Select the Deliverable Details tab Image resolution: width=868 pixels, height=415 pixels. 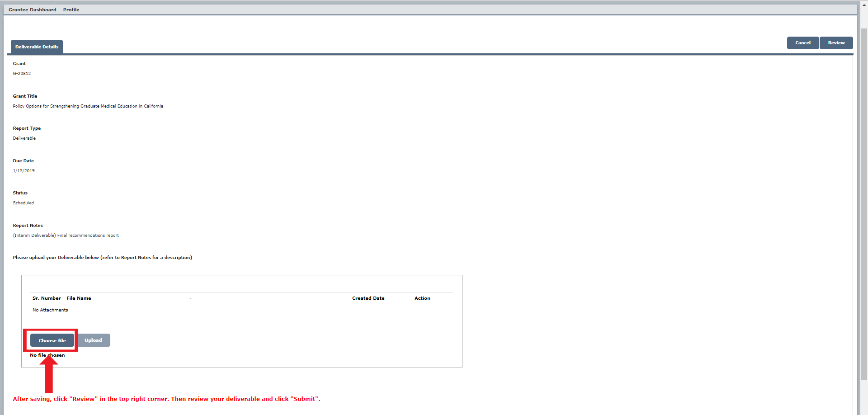click(37, 47)
